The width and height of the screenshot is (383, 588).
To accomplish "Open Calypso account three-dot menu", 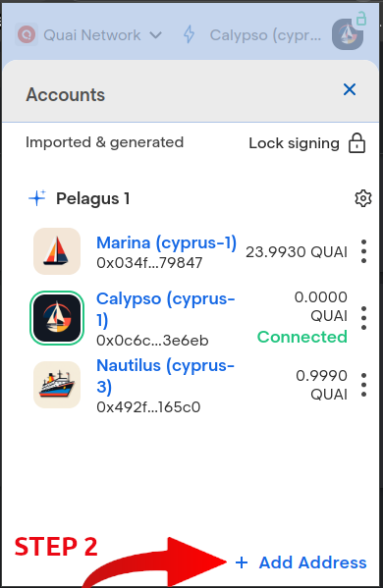I will tap(363, 318).
